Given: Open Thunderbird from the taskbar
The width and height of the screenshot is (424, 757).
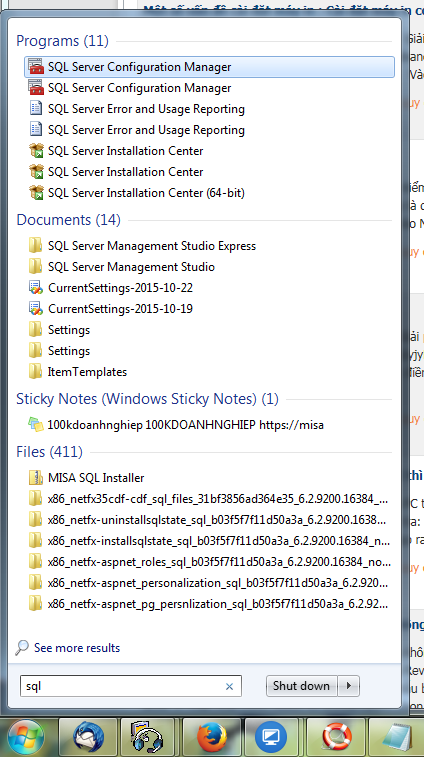Looking at the screenshot, I should click(x=88, y=738).
